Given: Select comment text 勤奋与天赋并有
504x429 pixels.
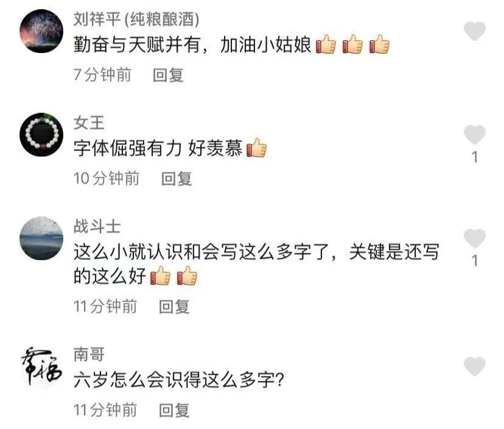Looking at the screenshot, I should pyautogui.click(x=137, y=44).
